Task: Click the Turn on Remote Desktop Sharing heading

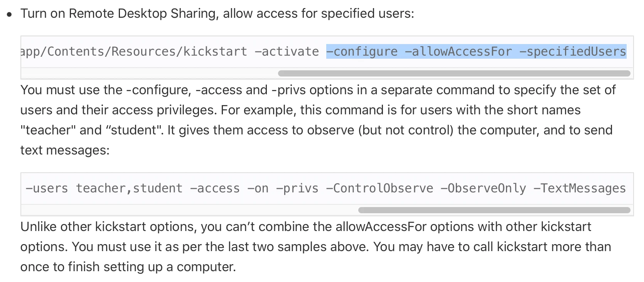Action: tap(217, 14)
